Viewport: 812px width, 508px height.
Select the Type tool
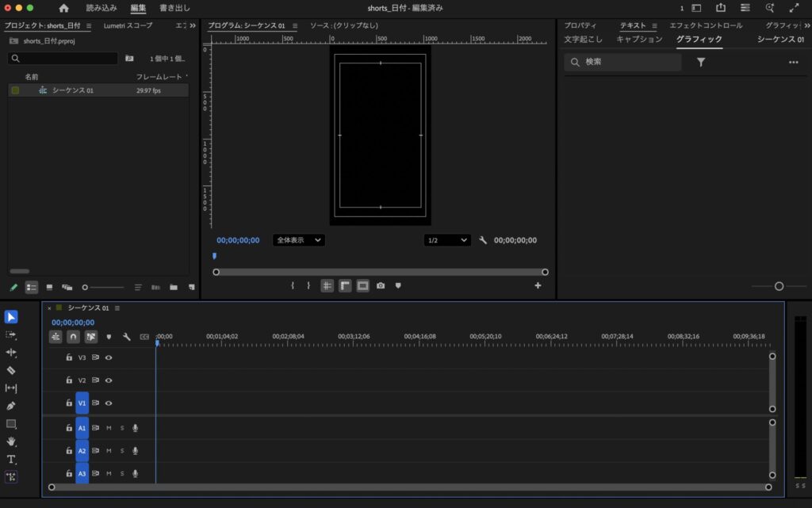[x=11, y=460]
